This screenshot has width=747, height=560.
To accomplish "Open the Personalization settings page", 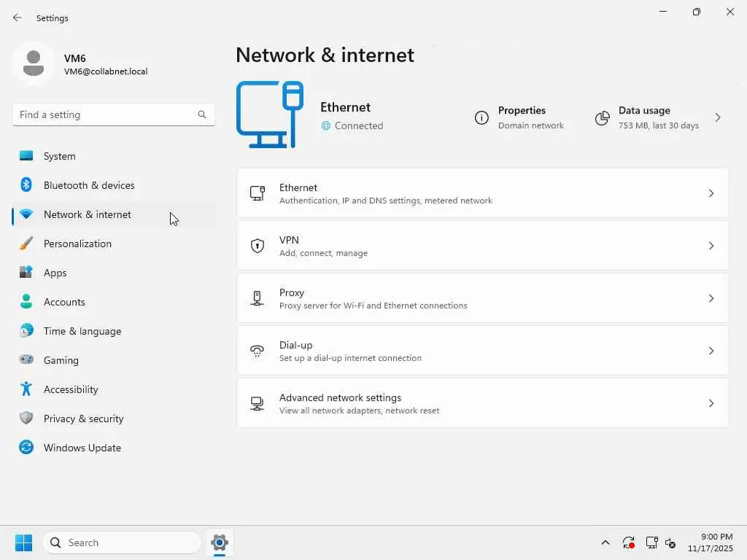I will coord(77,244).
